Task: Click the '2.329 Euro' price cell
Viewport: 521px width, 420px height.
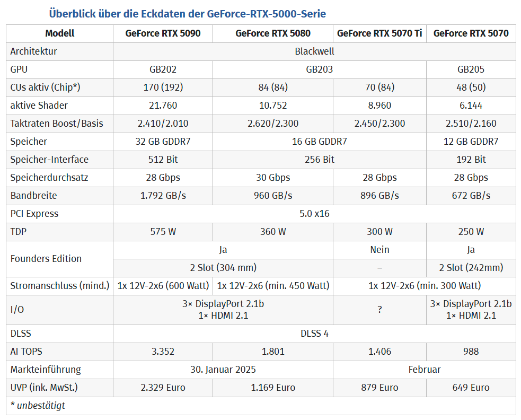Action: click(x=163, y=388)
